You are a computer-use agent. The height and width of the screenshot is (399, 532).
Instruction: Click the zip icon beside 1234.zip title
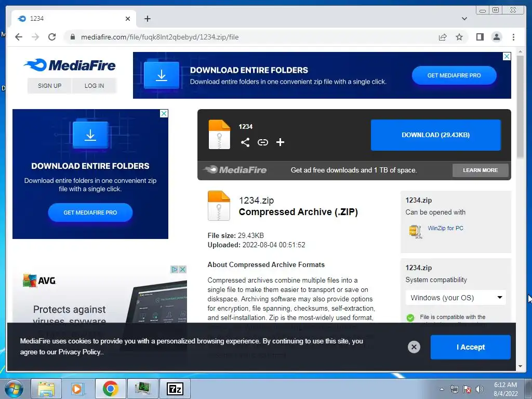click(x=219, y=206)
